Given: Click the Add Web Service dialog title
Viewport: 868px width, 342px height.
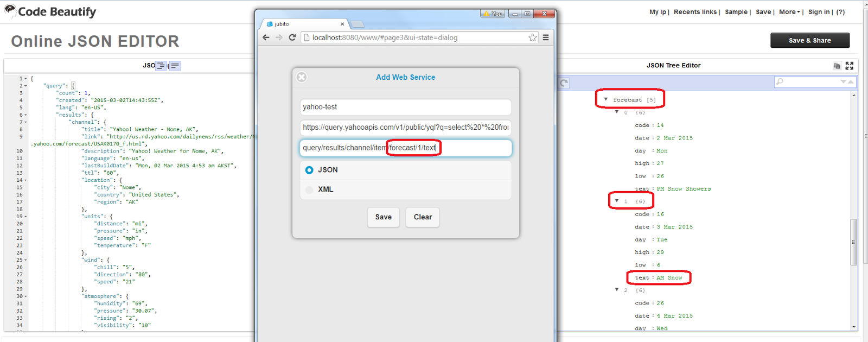Looking at the screenshot, I should pyautogui.click(x=406, y=77).
